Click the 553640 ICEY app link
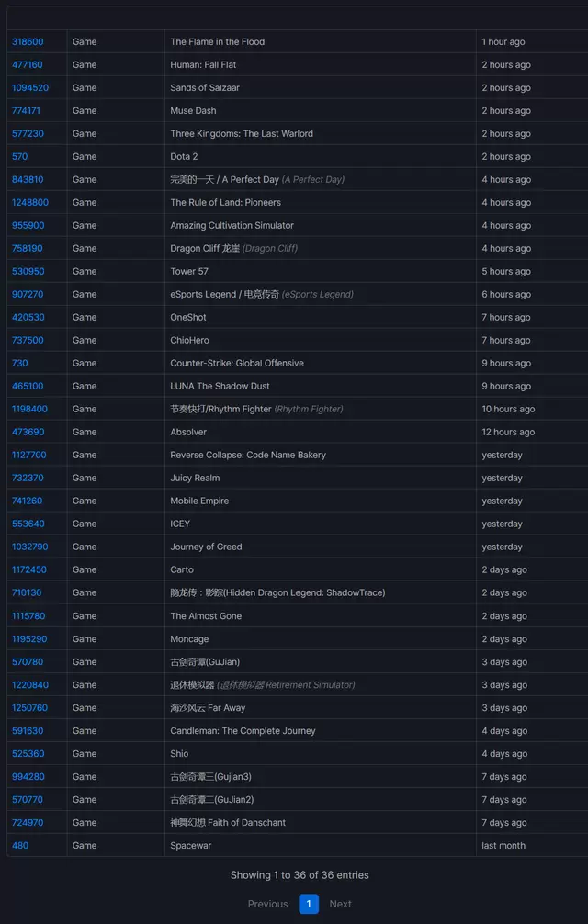The width and height of the screenshot is (588, 924). pos(27,524)
